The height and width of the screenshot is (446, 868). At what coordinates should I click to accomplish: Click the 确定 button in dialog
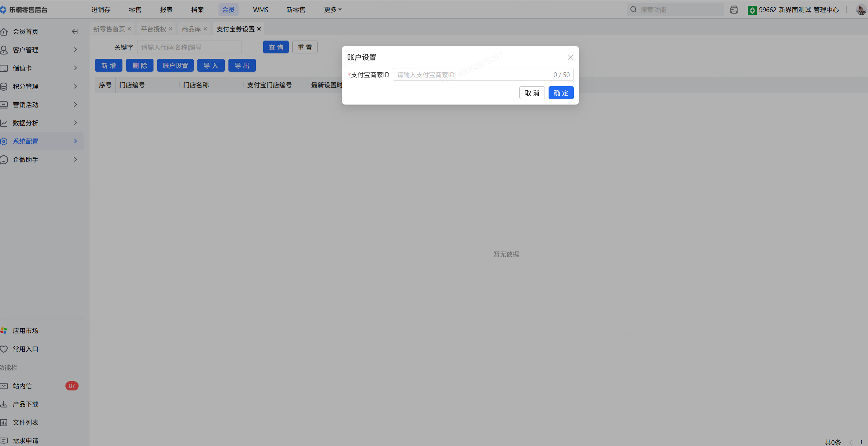[x=561, y=93]
